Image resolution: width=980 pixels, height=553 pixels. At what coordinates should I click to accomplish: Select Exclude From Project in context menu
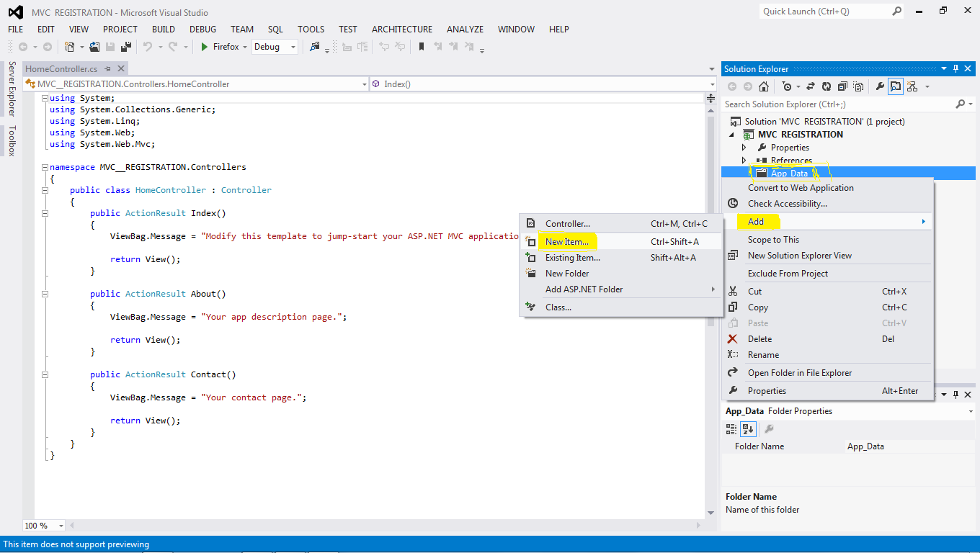click(828, 274)
